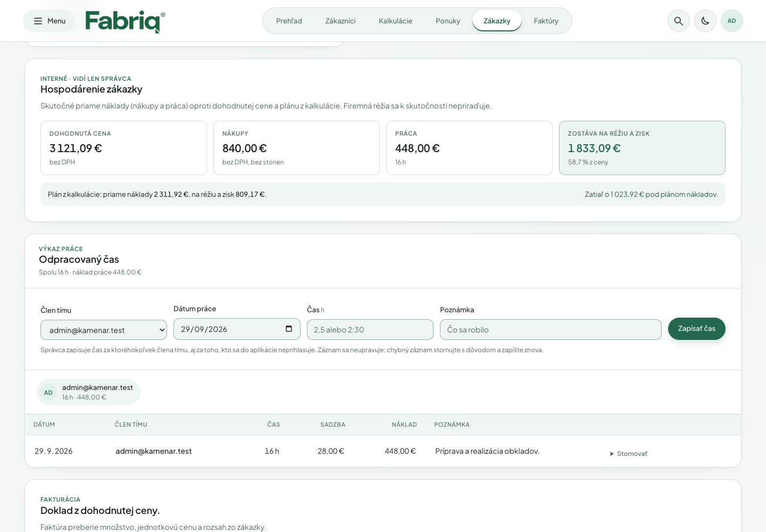766x532 pixels.
Task: Click the hamburger Menu button
Action: [x=49, y=21]
